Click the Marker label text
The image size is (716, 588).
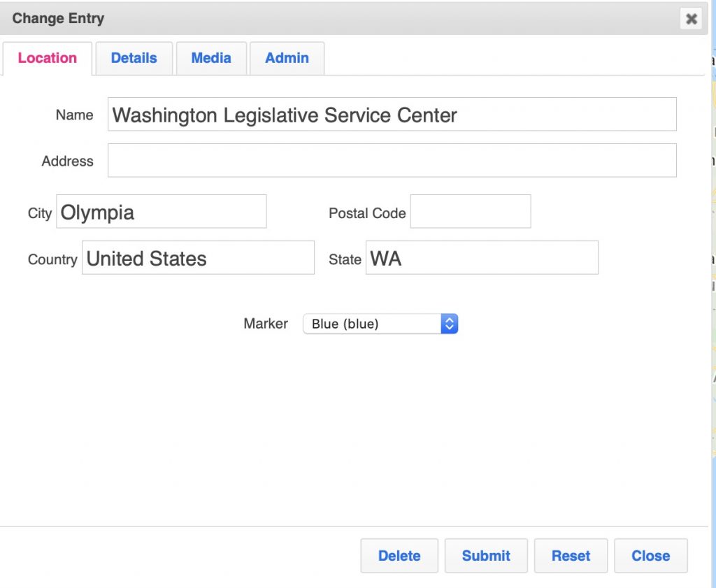266,324
